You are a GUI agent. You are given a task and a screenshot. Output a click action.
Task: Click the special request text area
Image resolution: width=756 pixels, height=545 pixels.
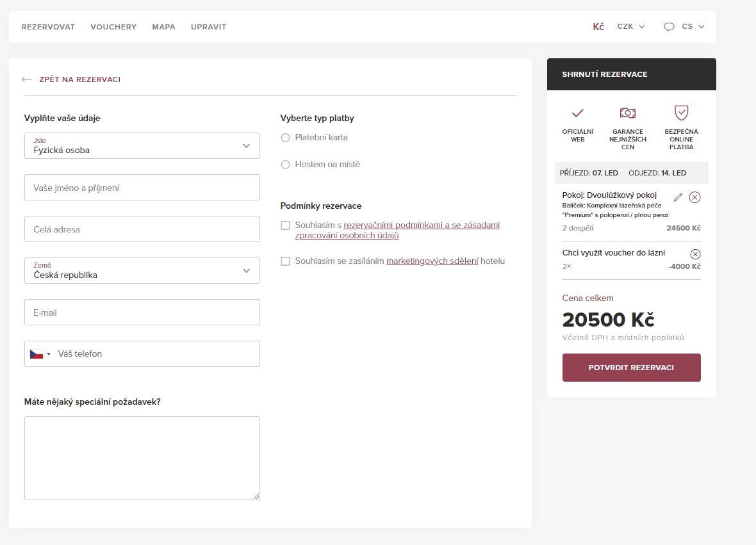(x=142, y=458)
